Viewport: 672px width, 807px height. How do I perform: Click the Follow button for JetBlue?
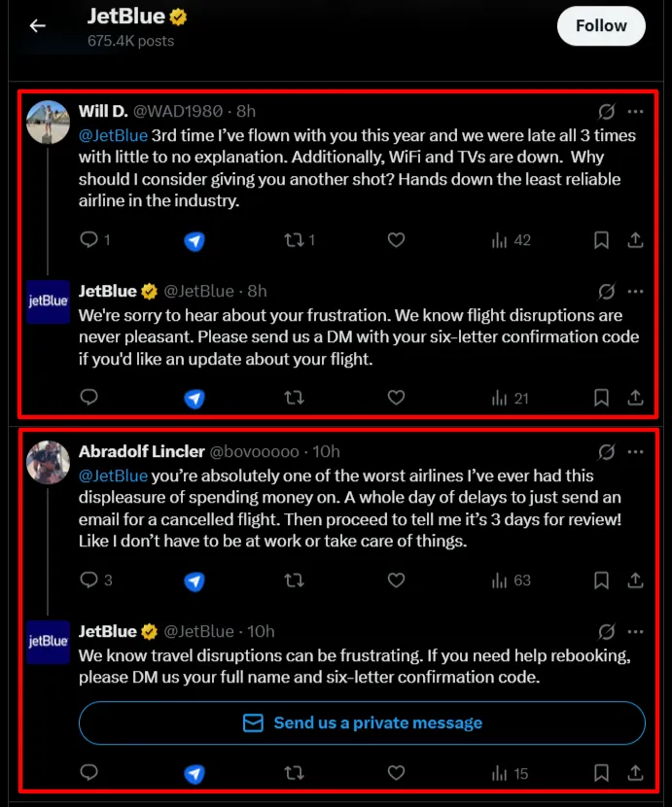click(601, 26)
